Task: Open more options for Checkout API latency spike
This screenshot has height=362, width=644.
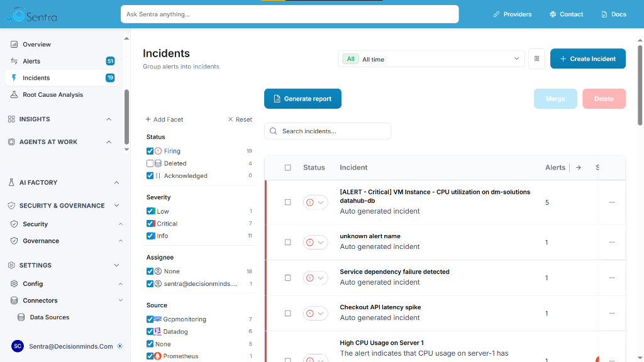Action: pos(612,313)
